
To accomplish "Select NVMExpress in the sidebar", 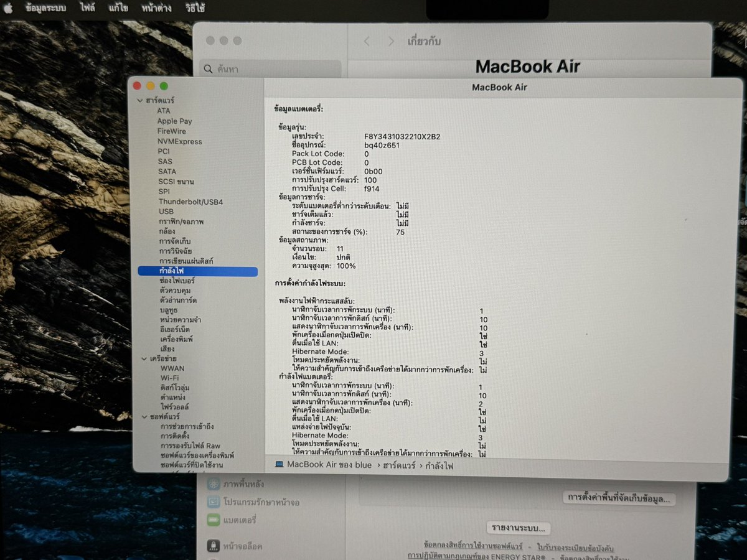I will (x=179, y=141).
